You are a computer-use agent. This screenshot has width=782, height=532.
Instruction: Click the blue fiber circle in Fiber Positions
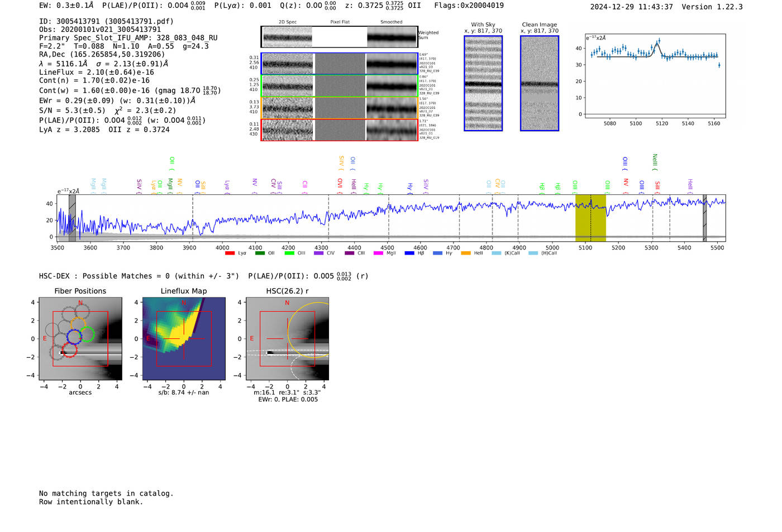(x=74, y=337)
